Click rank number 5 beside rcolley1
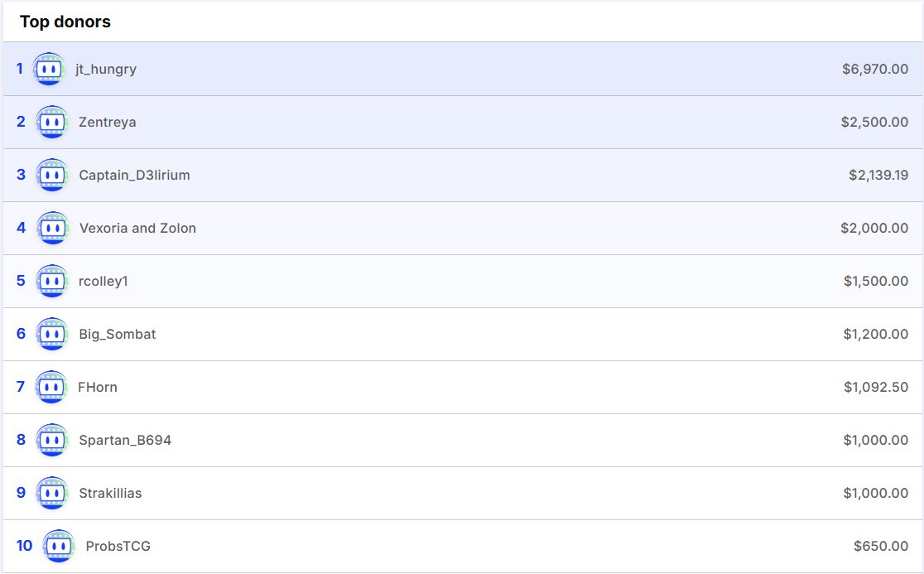 pos(21,281)
